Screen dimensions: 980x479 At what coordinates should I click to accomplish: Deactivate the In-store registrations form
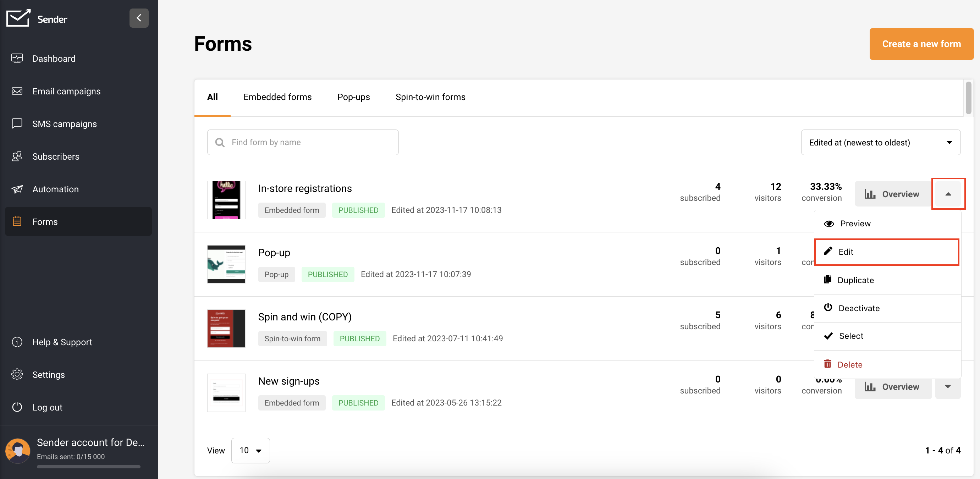tap(859, 308)
